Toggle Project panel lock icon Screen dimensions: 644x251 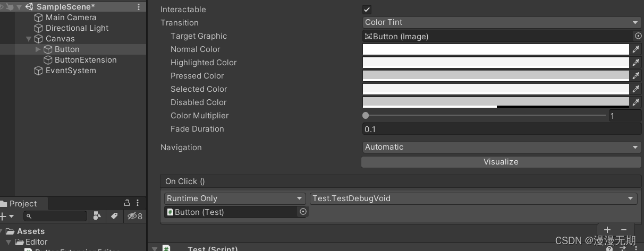[127, 203]
